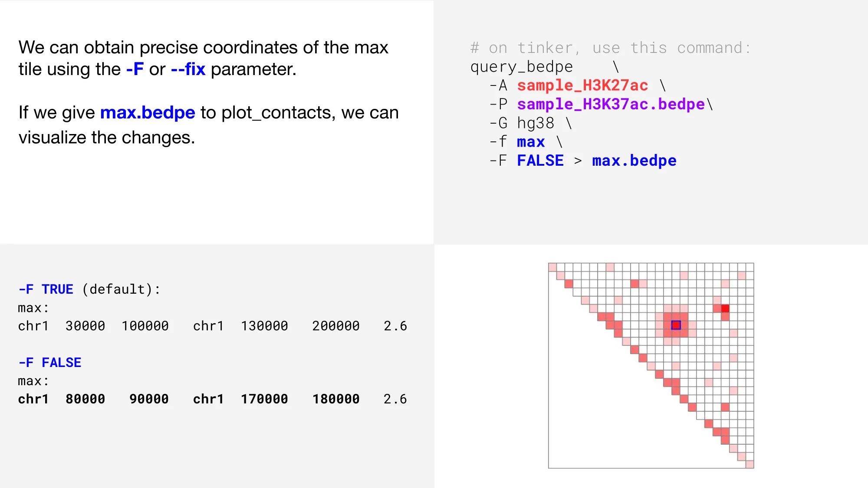The width and height of the screenshot is (868, 488).
Task: Click the 30000 coordinate value
Action: [x=85, y=326]
